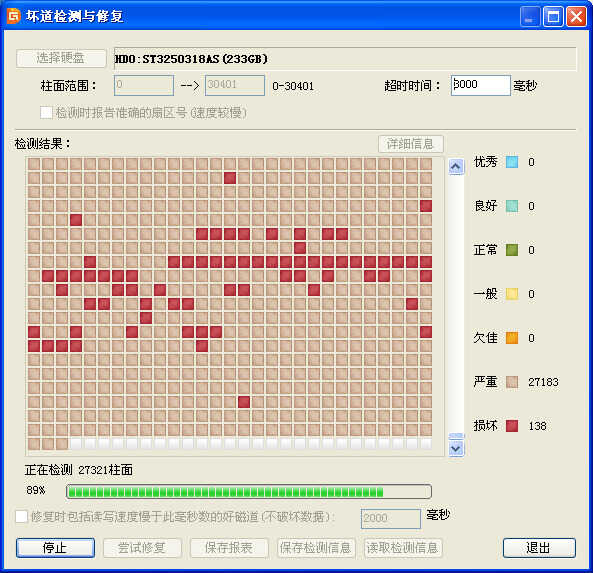Click the 欠佳 orange color swatch
The height and width of the screenshot is (573, 593).
tap(512, 337)
